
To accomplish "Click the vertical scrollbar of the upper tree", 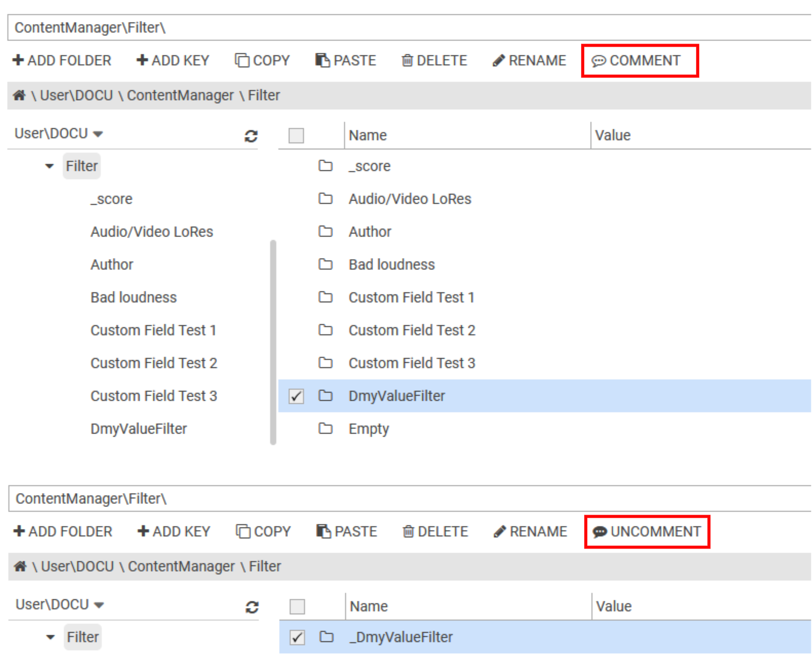I will (273, 342).
